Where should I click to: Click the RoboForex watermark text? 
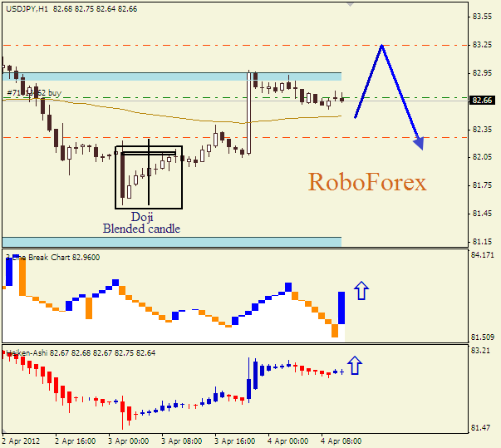[x=366, y=182]
